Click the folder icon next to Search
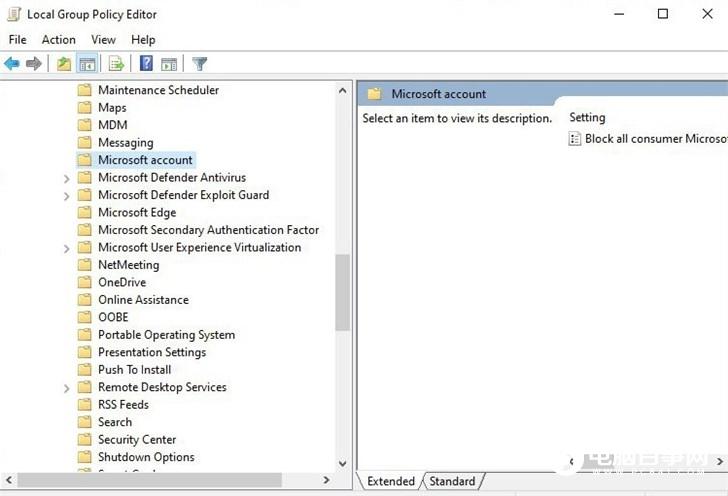Viewport: 728px width, 496px height. (x=84, y=422)
